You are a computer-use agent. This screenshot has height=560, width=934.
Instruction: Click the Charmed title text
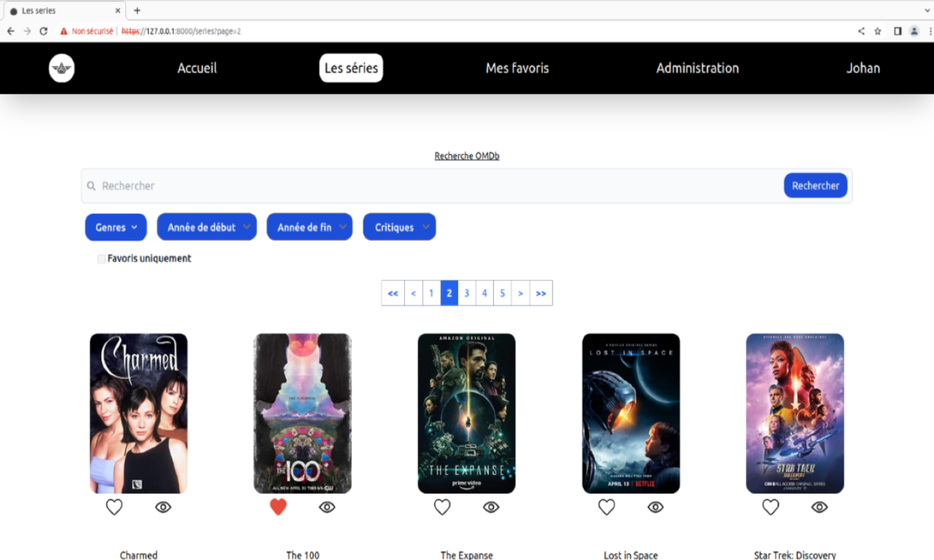139,555
